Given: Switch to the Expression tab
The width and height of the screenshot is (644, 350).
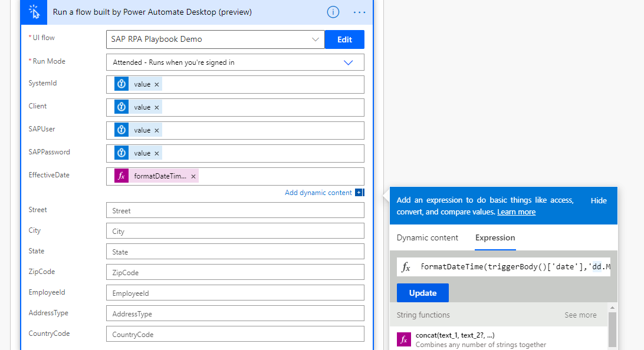Looking at the screenshot, I should tap(495, 237).
